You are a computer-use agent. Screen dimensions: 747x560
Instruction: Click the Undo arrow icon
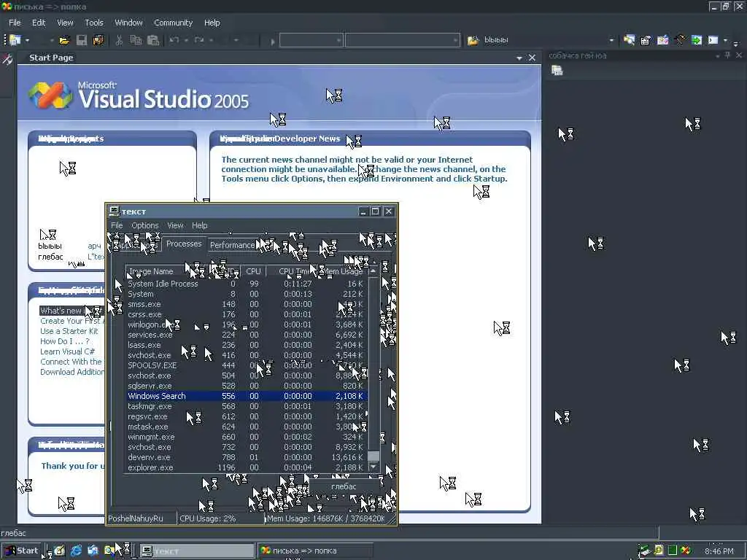pos(174,41)
